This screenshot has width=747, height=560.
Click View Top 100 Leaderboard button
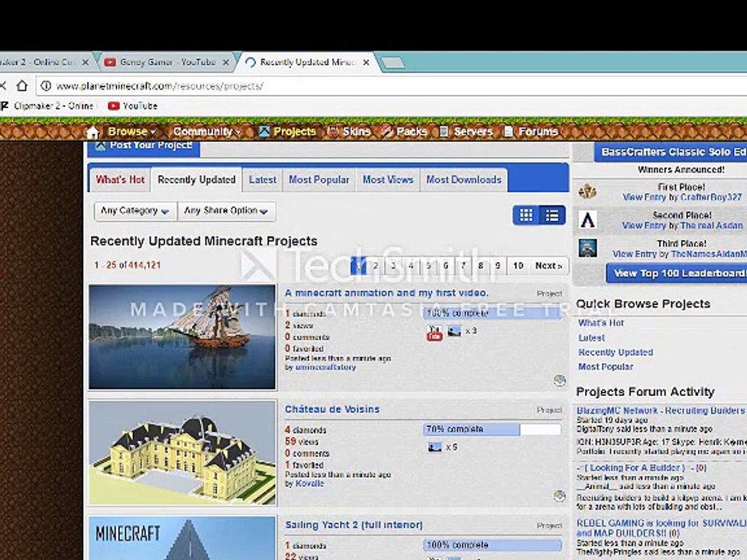pos(676,273)
